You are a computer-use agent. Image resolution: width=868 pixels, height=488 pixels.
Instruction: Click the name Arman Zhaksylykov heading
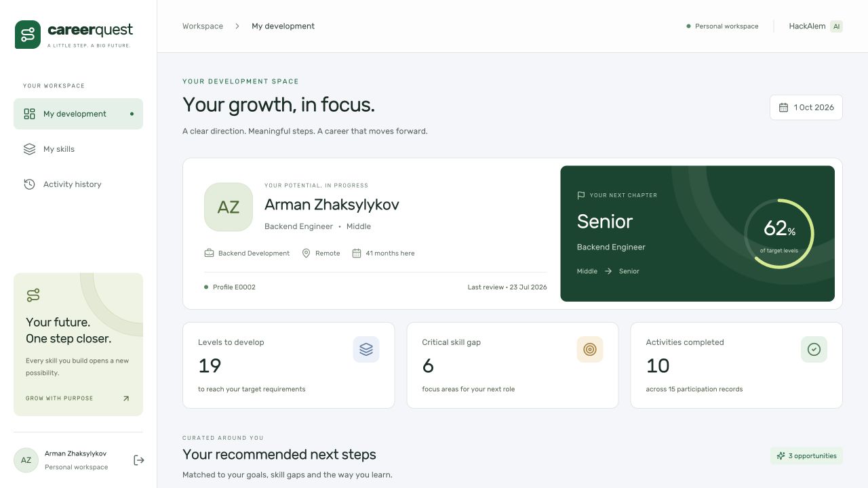(332, 205)
